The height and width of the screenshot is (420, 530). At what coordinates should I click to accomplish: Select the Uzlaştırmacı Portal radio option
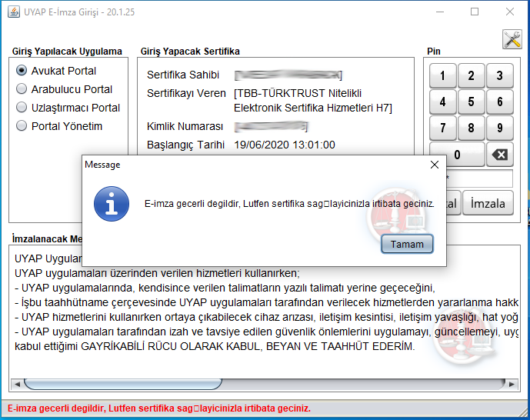[x=22, y=108]
